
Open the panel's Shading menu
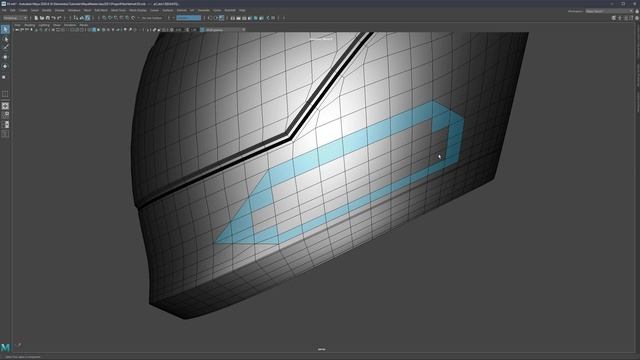click(x=29, y=25)
